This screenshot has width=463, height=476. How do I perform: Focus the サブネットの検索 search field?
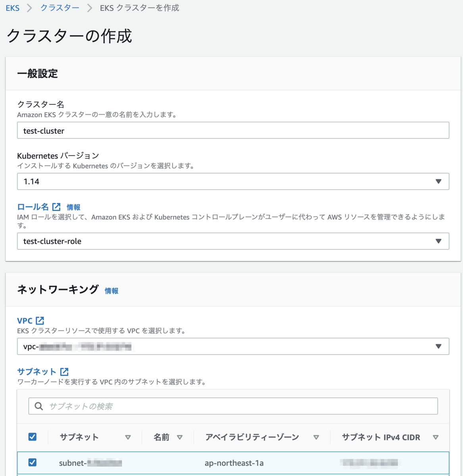(233, 406)
